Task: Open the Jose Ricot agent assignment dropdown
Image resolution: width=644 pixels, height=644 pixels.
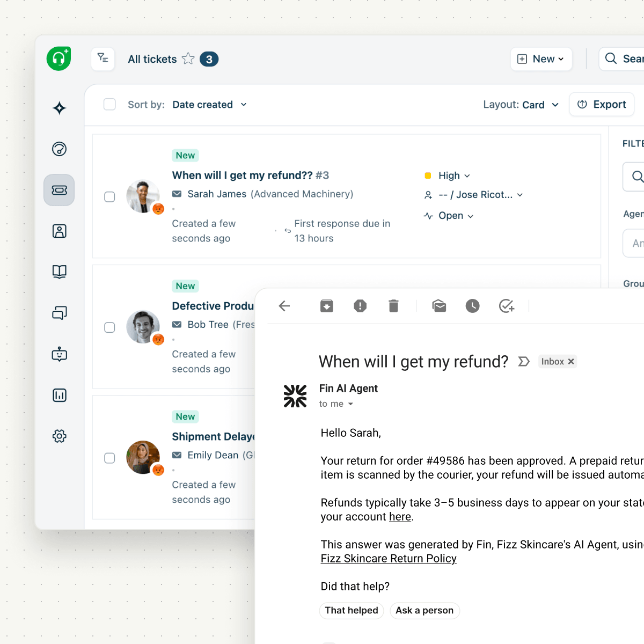Action: pos(481,195)
